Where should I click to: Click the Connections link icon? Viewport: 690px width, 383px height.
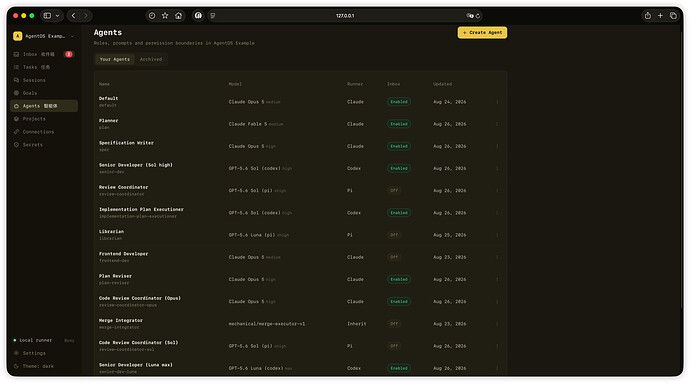tap(16, 132)
